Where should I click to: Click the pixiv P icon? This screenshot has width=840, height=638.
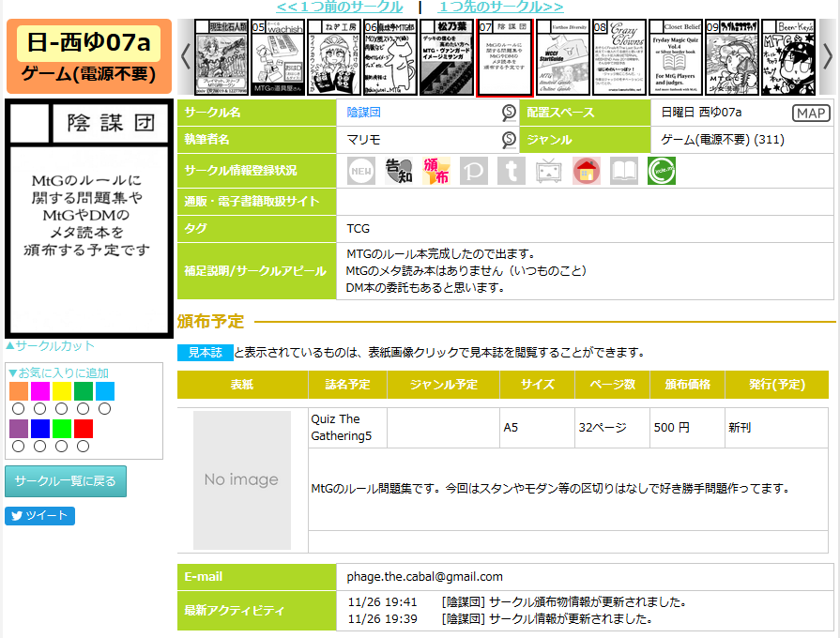pos(474,171)
